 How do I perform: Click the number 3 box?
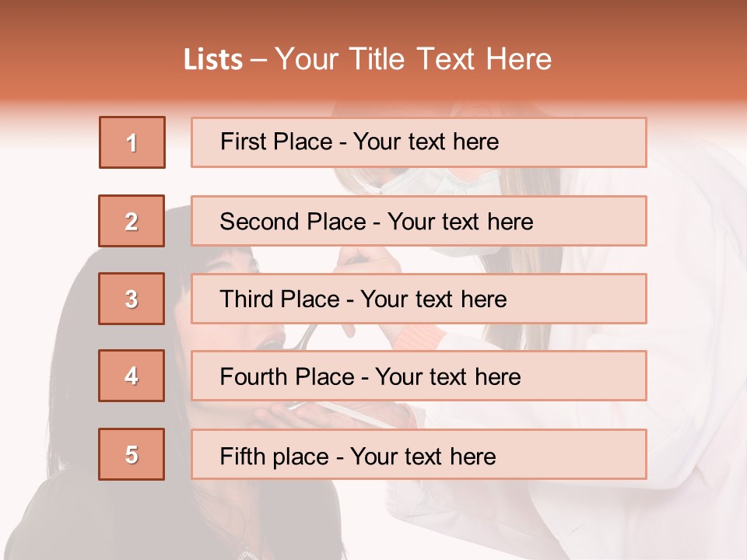[132, 299]
